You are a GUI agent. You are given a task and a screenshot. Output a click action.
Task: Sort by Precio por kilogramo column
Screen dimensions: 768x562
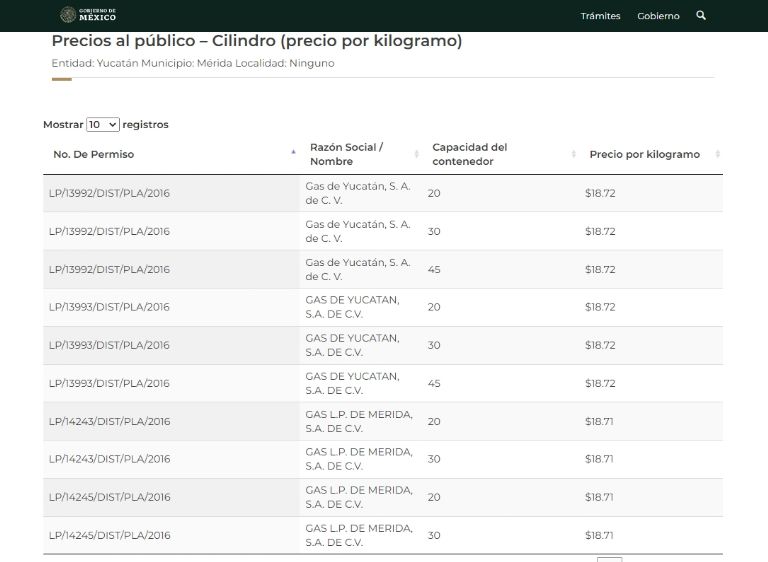[x=651, y=154]
